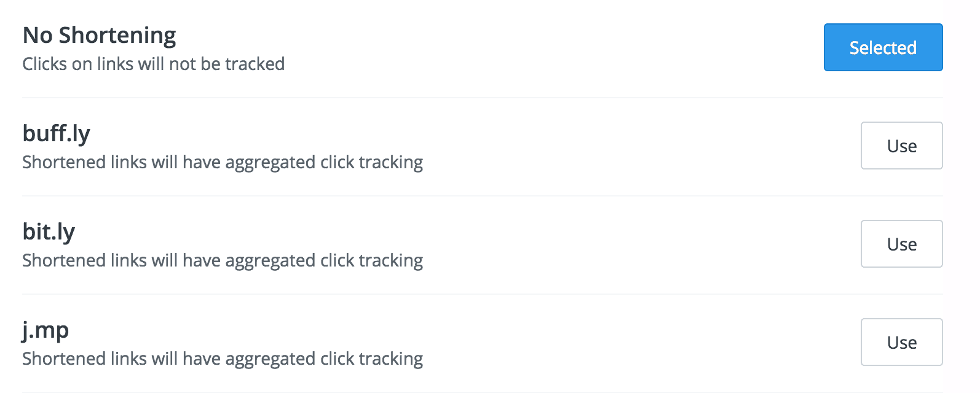Select the bit.ly option title
Image resolution: width=980 pixels, height=393 pixels.
coord(49,232)
